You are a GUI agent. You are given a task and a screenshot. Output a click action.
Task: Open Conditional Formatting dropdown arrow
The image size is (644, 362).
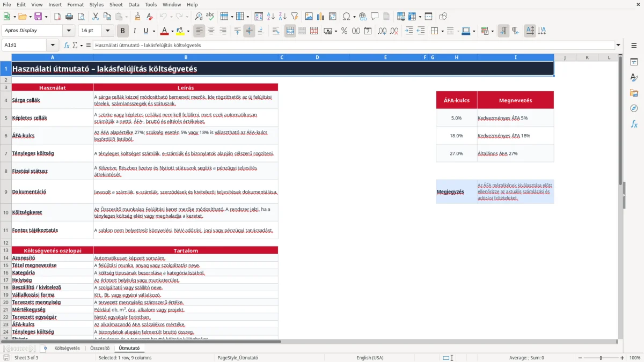tap(493, 31)
